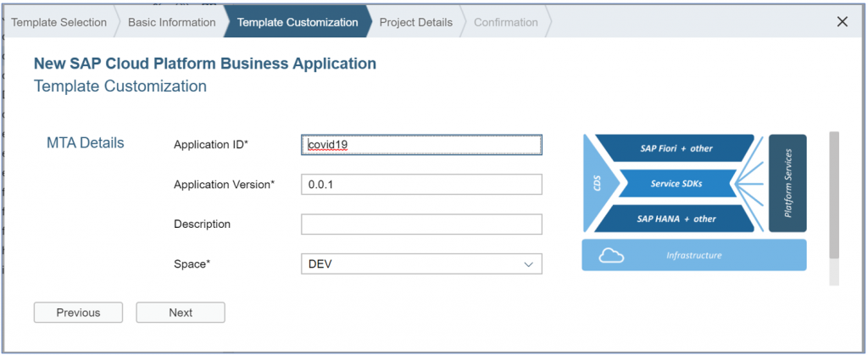The image size is (868, 355).
Task: Select the Template Customization step
Action: coord(298,22)
